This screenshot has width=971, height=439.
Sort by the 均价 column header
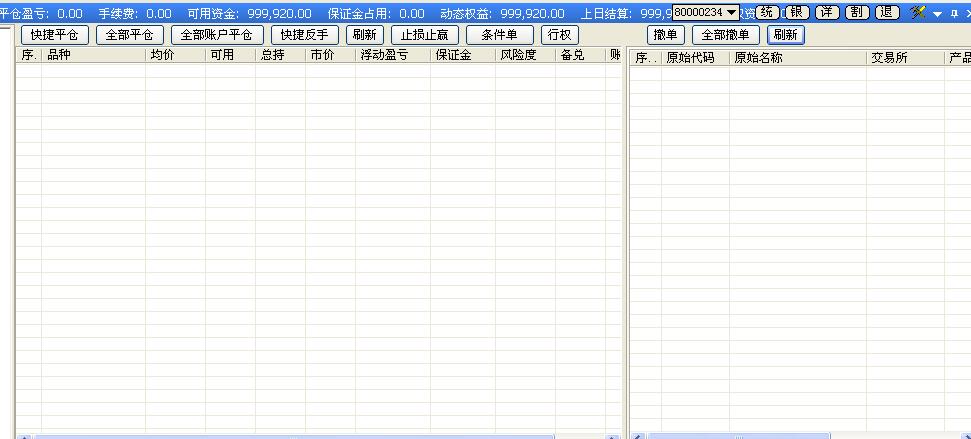coord(175,55)
